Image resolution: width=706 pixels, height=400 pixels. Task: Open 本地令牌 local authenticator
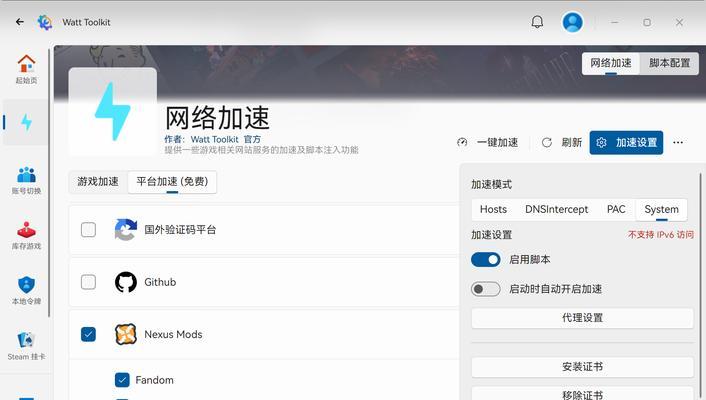[x=26, y=291]
